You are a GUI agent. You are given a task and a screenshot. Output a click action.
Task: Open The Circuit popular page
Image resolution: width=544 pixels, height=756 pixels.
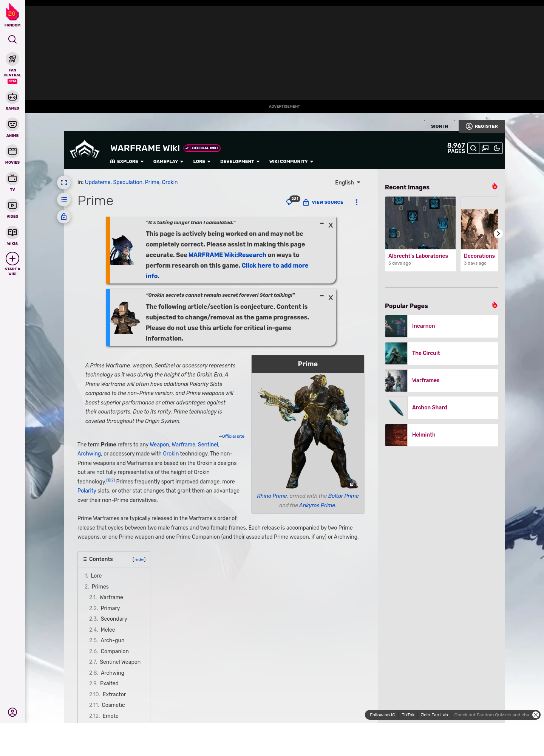pos(442,353)
